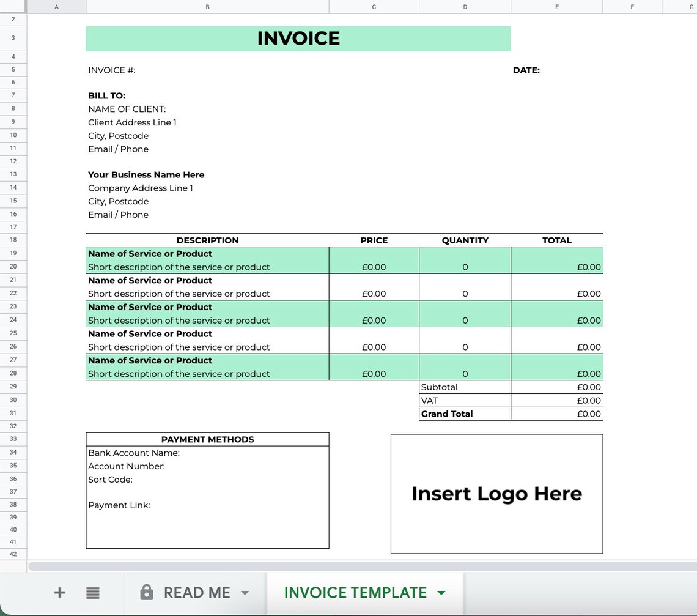Select column E header
The width and height of the screenshot is (697, 616).
556,7
